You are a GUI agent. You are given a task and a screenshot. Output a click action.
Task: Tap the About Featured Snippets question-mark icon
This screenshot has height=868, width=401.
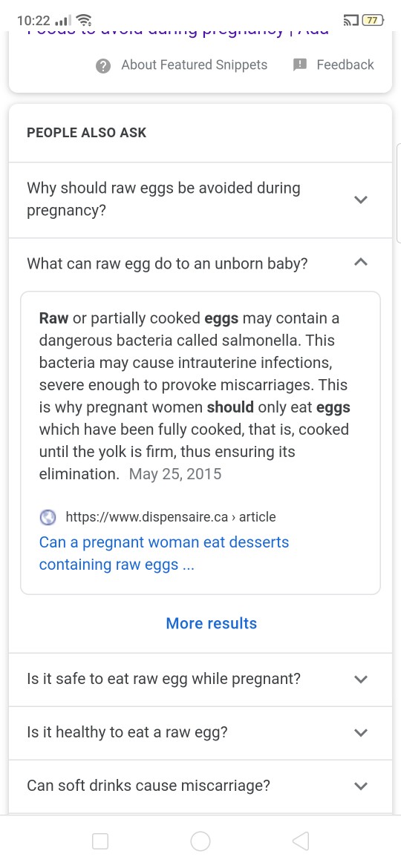tap(103, 66)
